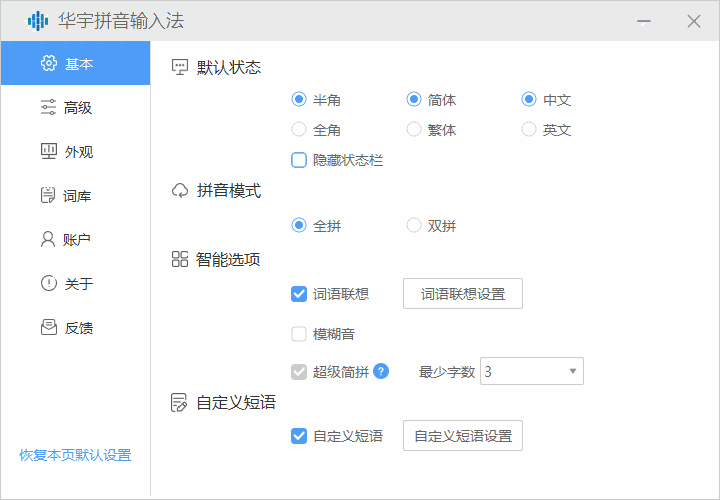The image size is (720, 500).
Task: Click the envelope icon beside 反馈
Action: [49, 327]
